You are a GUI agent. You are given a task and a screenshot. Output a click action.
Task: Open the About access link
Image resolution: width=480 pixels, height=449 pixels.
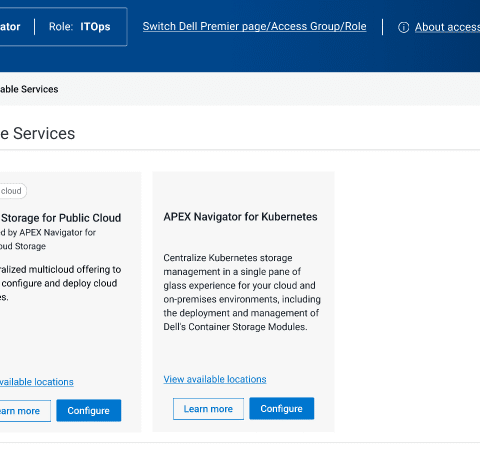pyautogui.click(x=447, y=27)
